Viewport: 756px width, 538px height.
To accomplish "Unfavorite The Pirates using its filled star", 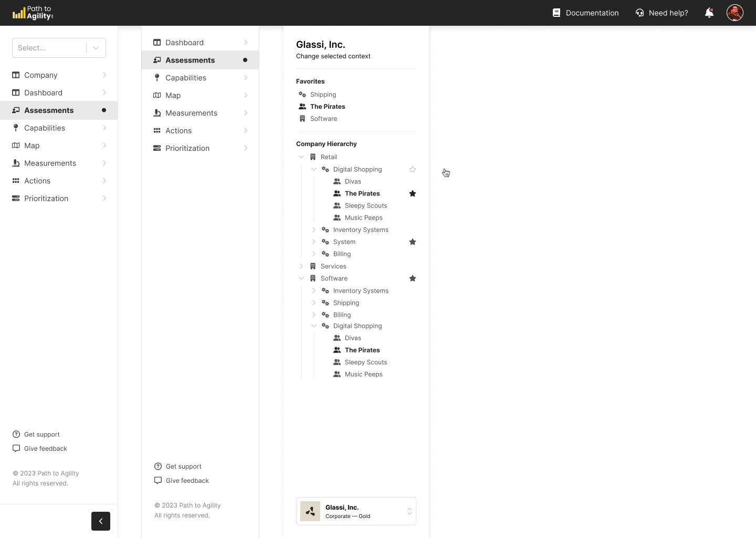I will coord(413,193).
